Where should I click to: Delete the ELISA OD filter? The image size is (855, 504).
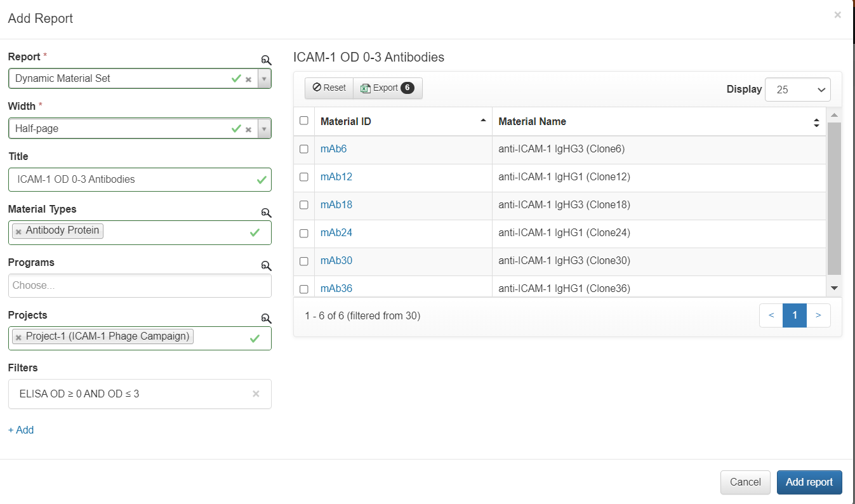(x=256, y=394)
